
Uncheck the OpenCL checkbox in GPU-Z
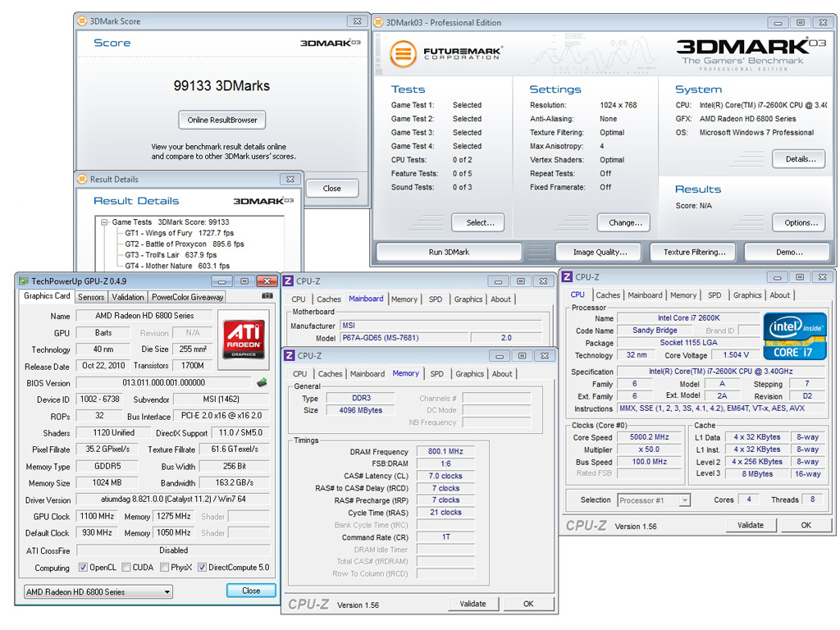click(83, 568)
